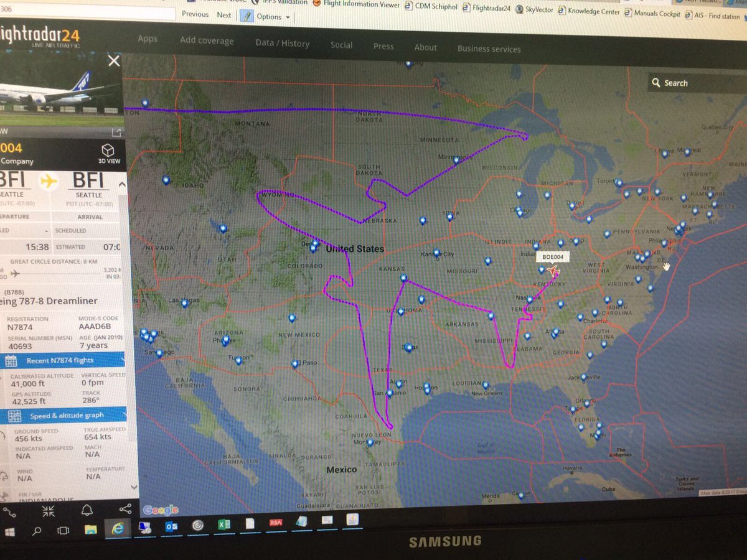Open Excel from the taskbar
Screen dimensions: 747x560
(224, 525)
